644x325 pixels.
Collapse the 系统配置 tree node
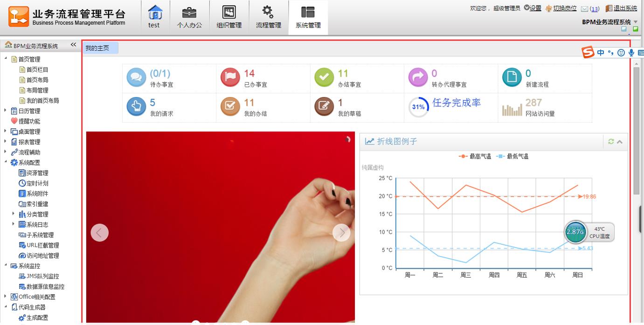pyautogui.click(x=6, y=162)
